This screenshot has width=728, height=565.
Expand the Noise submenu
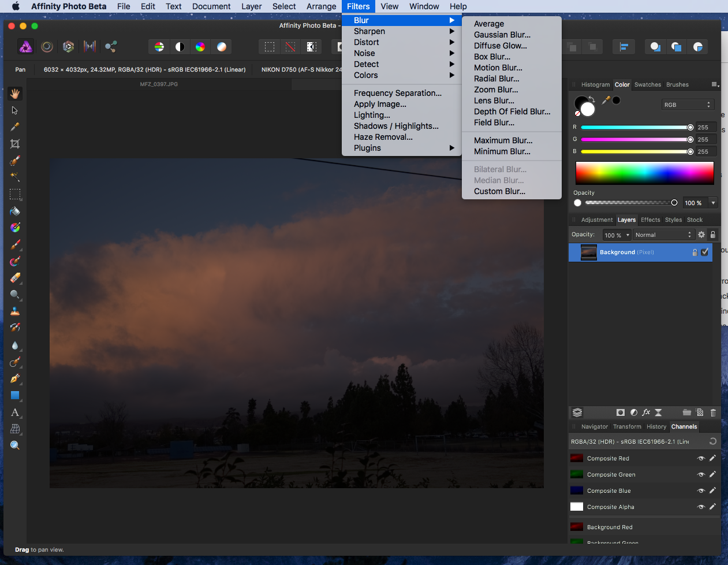[402, 53]
